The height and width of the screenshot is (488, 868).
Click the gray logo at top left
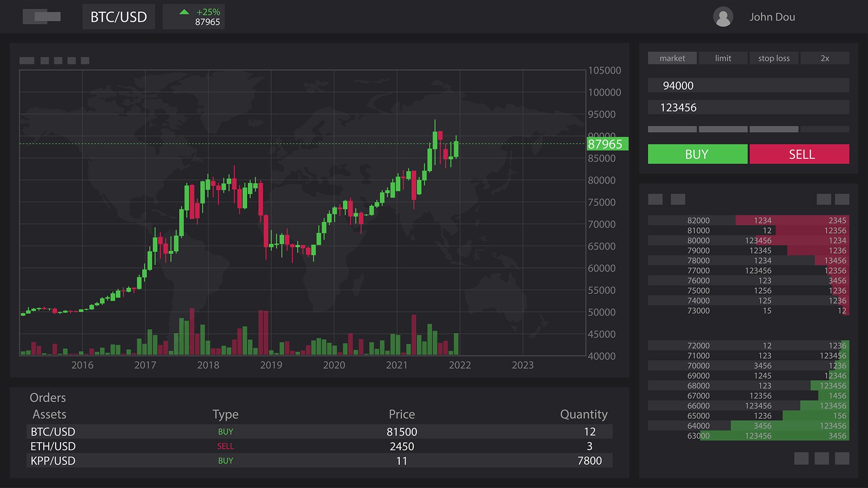pos(42,17)
